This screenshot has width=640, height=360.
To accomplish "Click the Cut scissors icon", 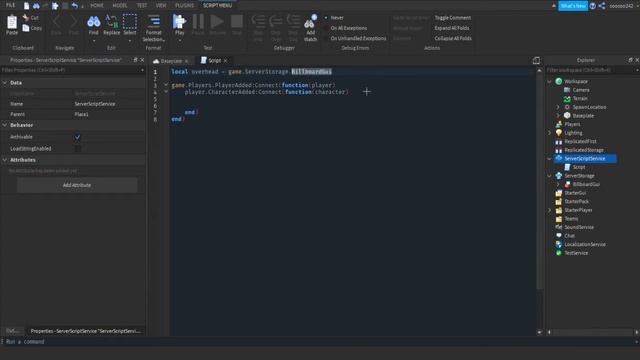I will pyautogui.click(x=26, y=18).
